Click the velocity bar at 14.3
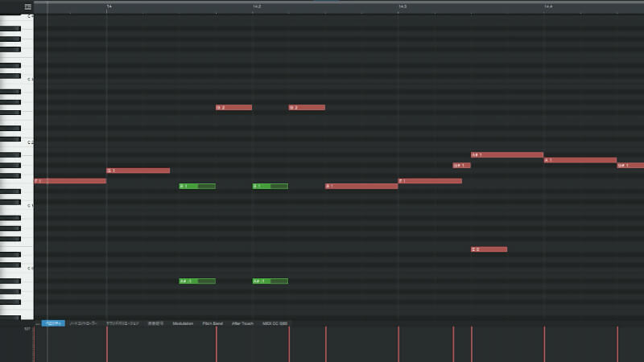644x362 pixels. coord(398,344)
